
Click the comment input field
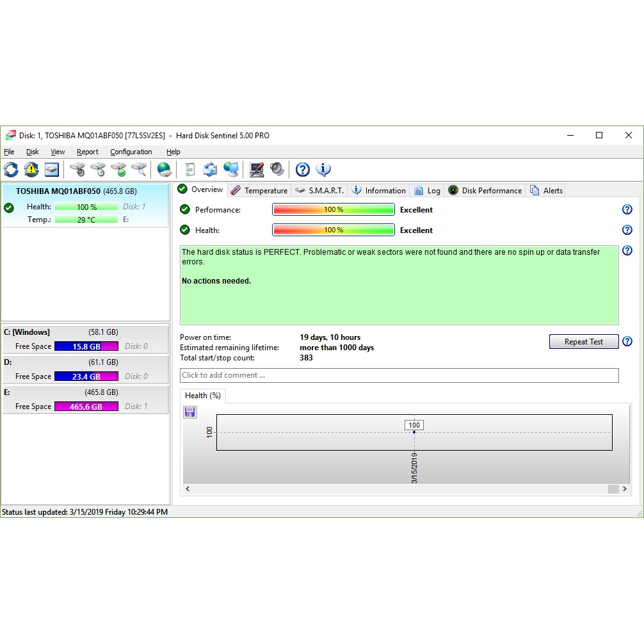pyautogui.click(x=399, y=375)
